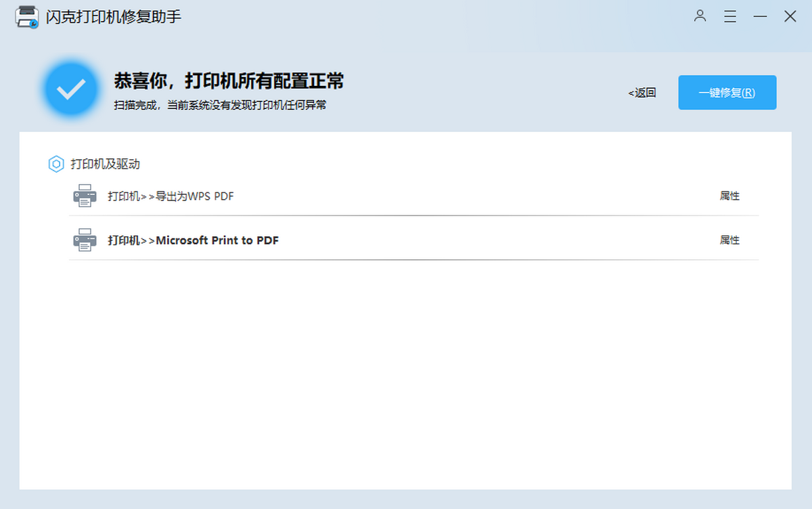Screen dimensions: 812x509
Task: Click the 闪克打印机修复助手 title text
Action: [114, 17]
